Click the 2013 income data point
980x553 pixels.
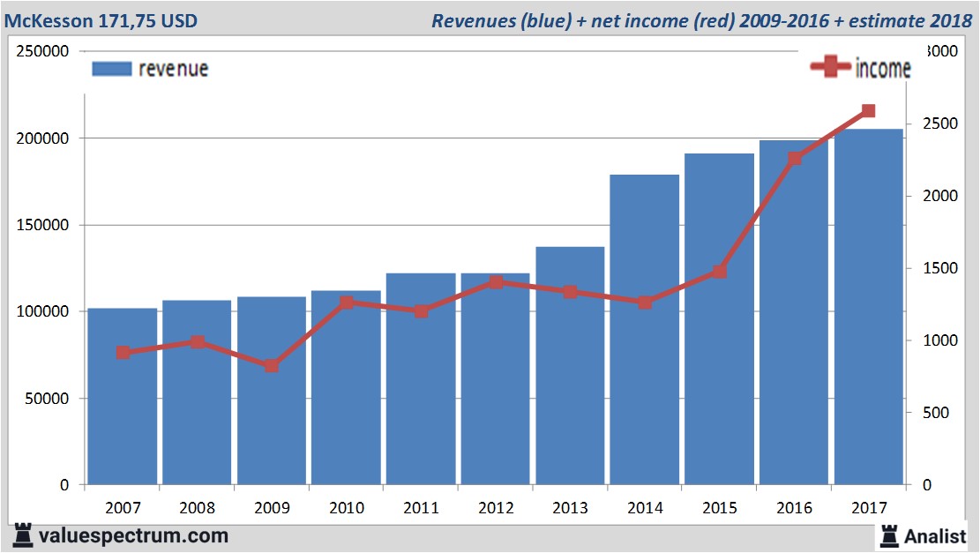coord(570,292)
